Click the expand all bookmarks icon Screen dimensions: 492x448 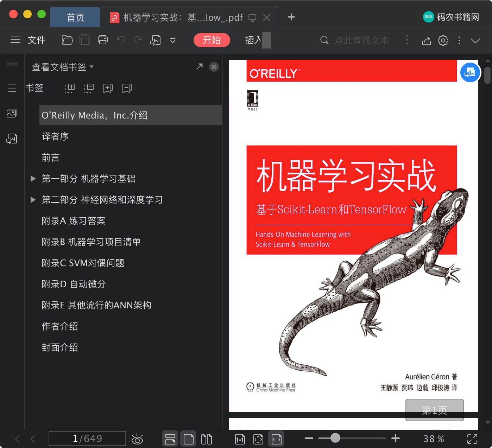coord(70,88)
